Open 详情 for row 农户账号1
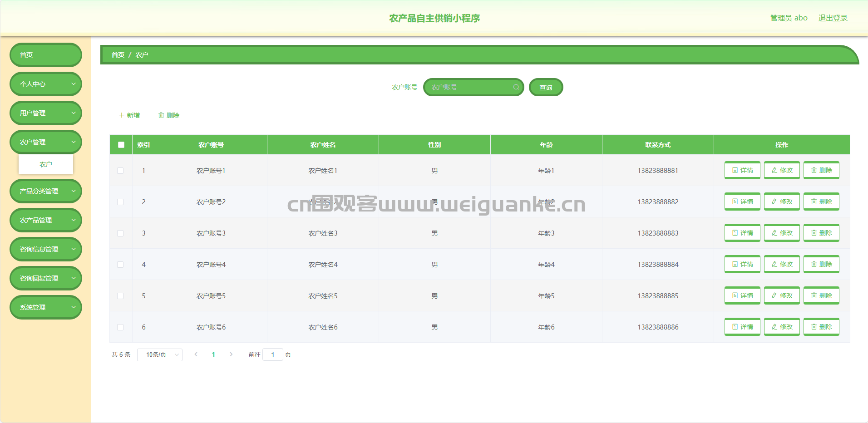This screenshot has height=423, width=868. 742,170
